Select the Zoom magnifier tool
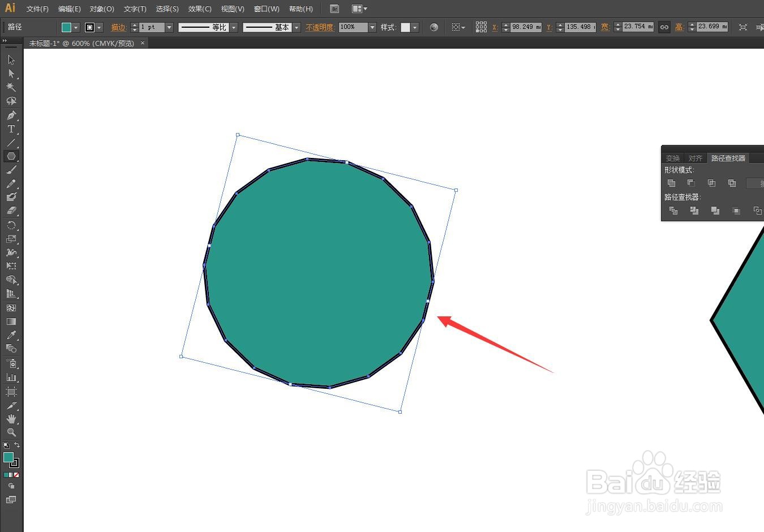Image resolution: width=764 pixels, height=532 pixels. click(11, 432)
